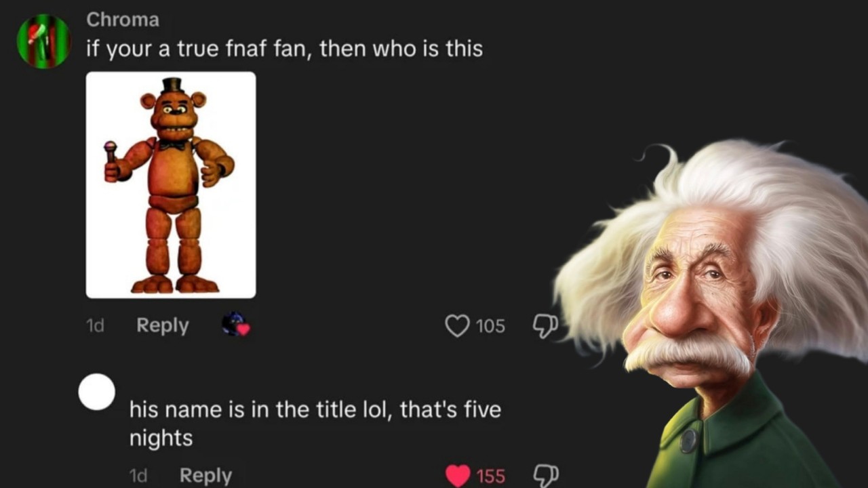Click the button on Einstein's green coat
This screenshot has height=488, width=868.
688,441
